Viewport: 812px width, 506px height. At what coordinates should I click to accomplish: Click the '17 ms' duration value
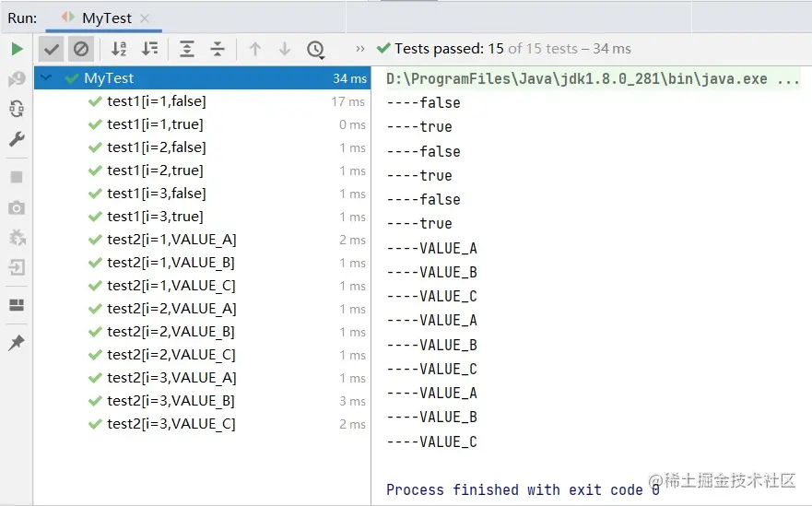[348, 101]
